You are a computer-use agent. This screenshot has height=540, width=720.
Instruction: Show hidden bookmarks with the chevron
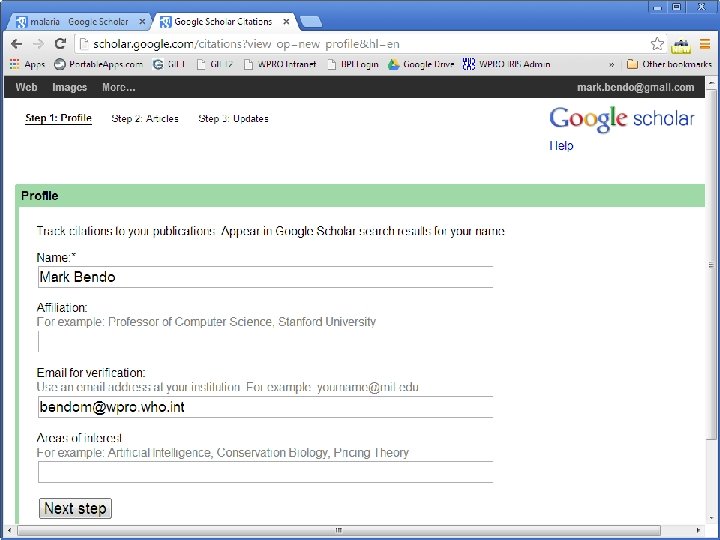(x=612, y=65)
